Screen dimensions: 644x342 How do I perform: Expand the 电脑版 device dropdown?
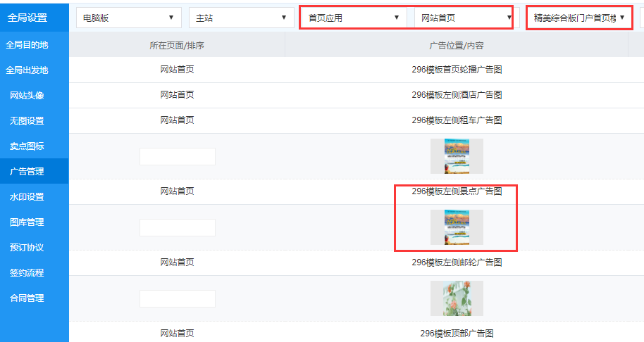[x=128, y=18]
